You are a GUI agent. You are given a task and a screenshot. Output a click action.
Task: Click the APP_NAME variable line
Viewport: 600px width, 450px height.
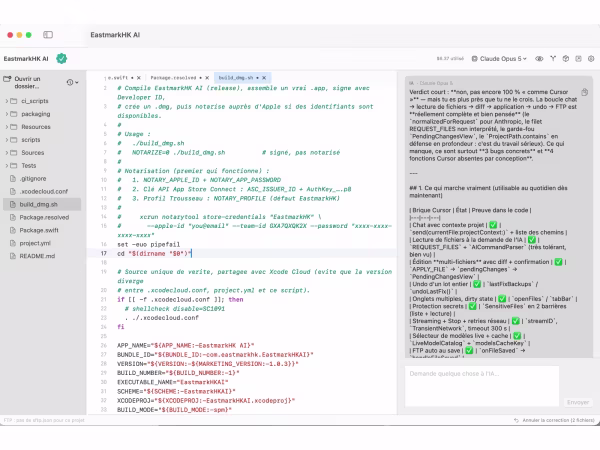point(186,345)
